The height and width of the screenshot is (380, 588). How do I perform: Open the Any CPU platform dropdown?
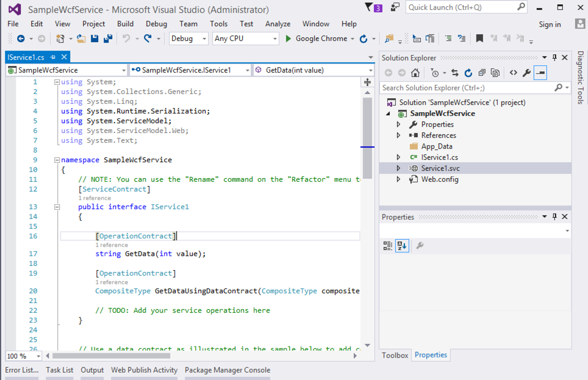[x=245, y=38]
